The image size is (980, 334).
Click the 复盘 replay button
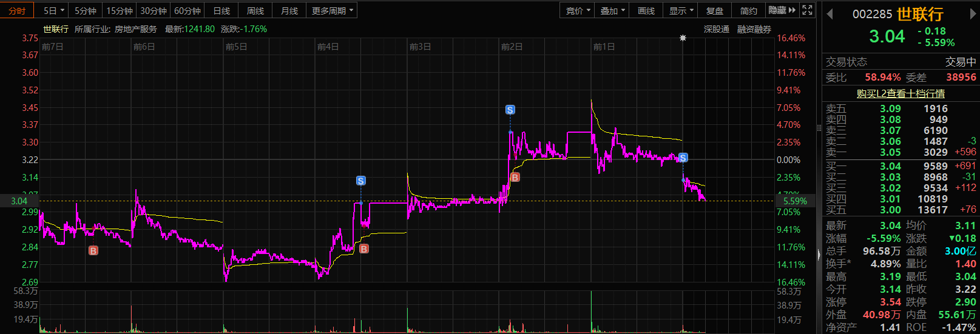tap(715, 11)
